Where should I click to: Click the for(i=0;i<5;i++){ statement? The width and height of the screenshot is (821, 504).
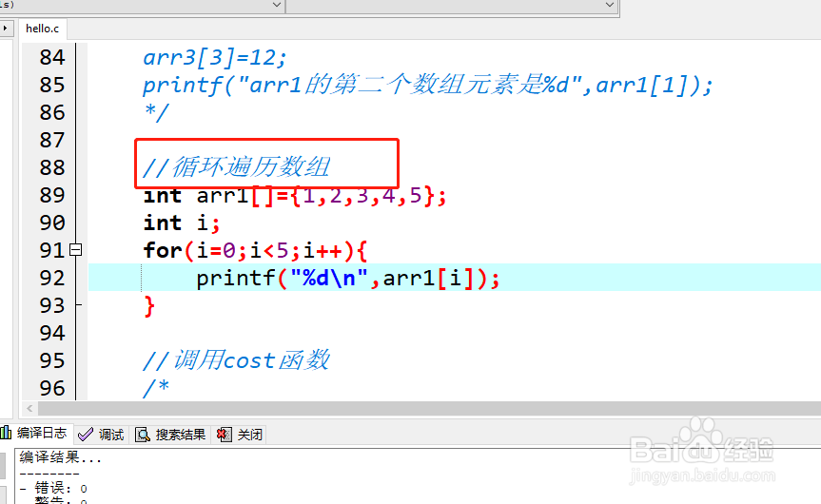pyautogui.click(x=256, y=251)
